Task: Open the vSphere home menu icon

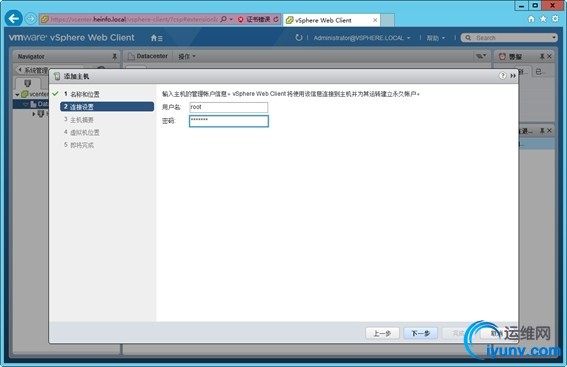Action: pyautogui.click(x=156, y=38)
